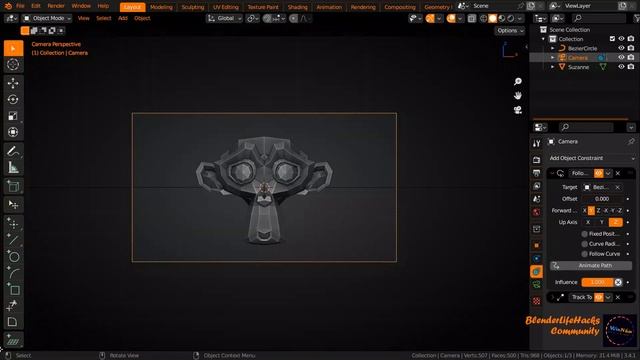Disable Camera in renders via camera icon
This screenshot has height=360, width=640.
coord(631,58)
